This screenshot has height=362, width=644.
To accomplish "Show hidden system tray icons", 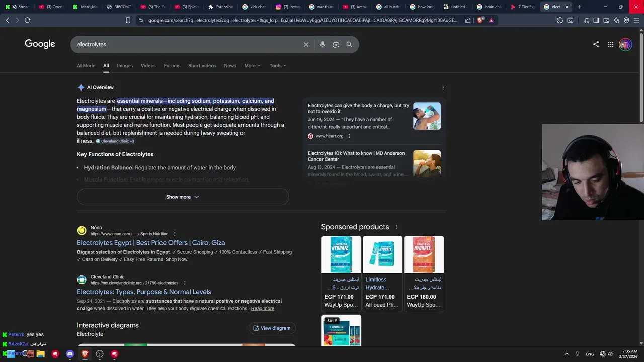I will [566, 354].
